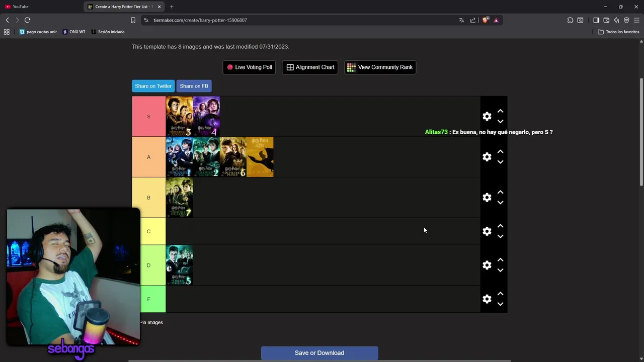Select the C tier label cell

pyautogui.click(x=148, y=231)
